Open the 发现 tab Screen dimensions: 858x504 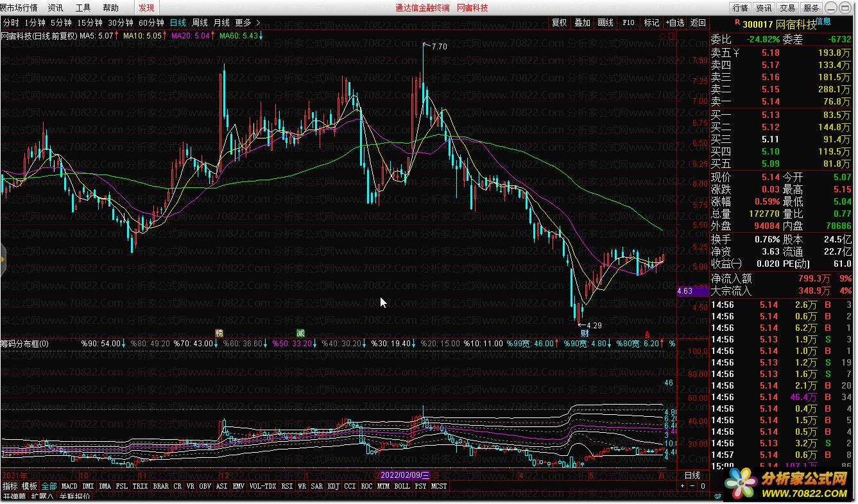pyautogui.click(x=146, y=8)
